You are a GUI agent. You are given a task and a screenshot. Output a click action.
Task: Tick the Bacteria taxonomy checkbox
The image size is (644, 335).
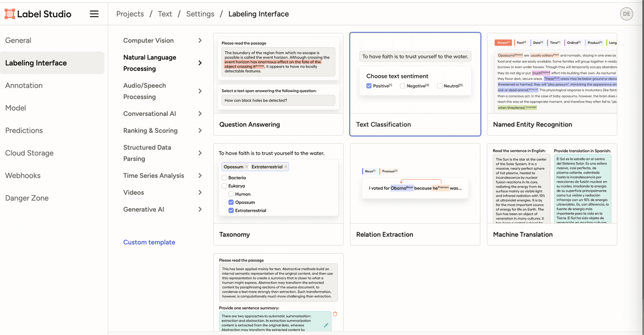(224, 178)
